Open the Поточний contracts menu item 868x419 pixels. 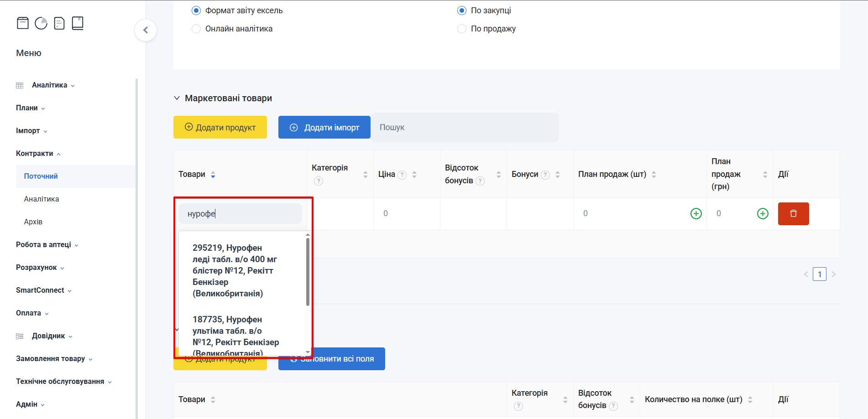point(41,176)
